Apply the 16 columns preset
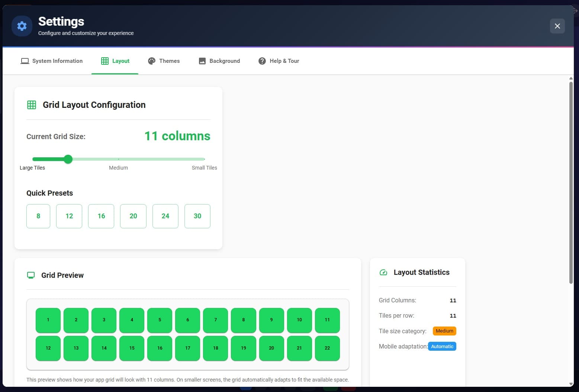The height and width of the screenshot is (392, 579). click(x=101, y=216)
